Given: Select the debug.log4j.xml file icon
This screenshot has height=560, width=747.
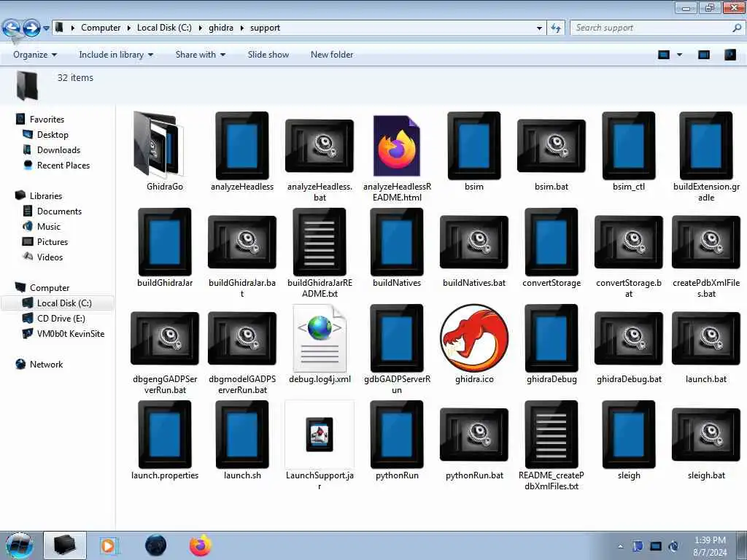Looking at the screenshot, I should (320, 338).
